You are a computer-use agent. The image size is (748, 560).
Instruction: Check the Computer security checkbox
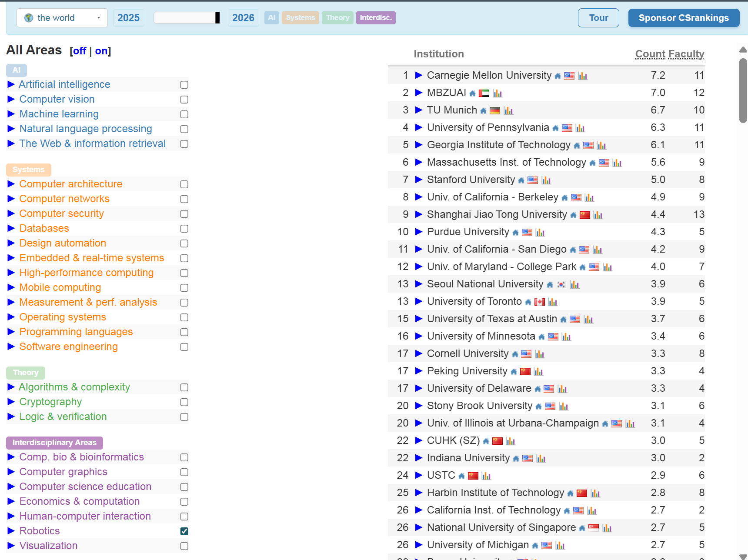click(184, 214)
